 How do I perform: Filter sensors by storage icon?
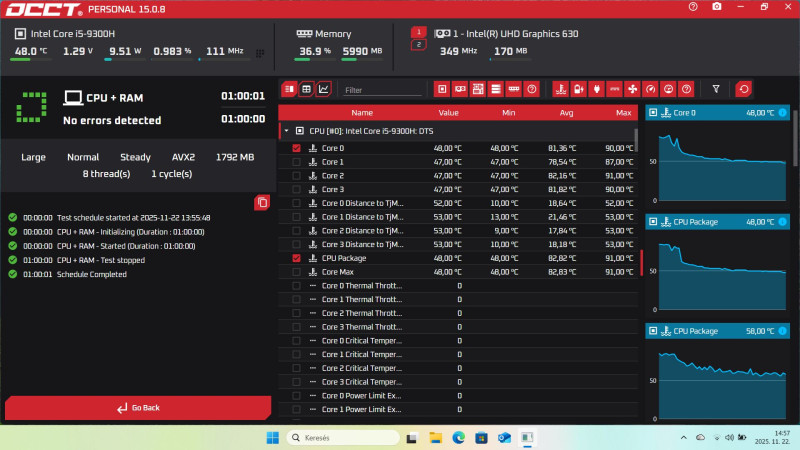pyautogui.click(x=495, y=89)
